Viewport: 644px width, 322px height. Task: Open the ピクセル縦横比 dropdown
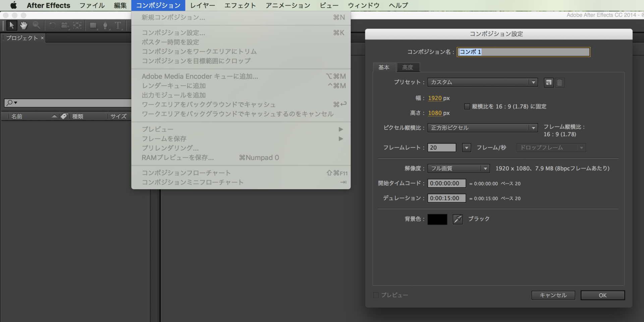click(x=482, y=128)
